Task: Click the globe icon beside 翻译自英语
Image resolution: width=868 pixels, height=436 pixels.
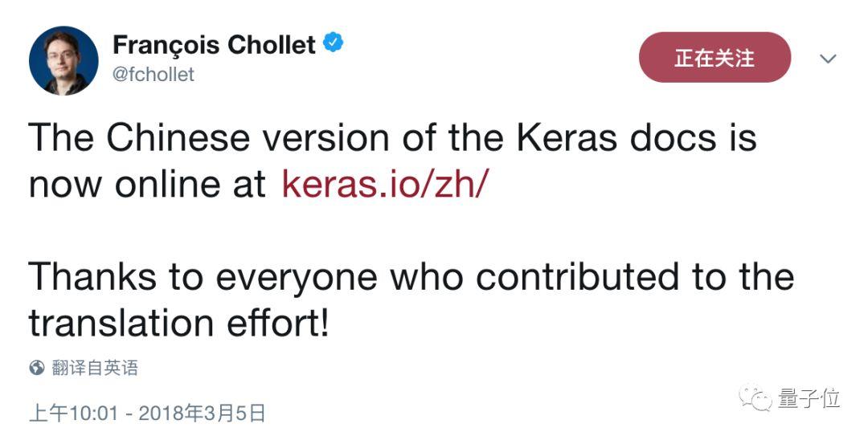Action: [36, 368]
